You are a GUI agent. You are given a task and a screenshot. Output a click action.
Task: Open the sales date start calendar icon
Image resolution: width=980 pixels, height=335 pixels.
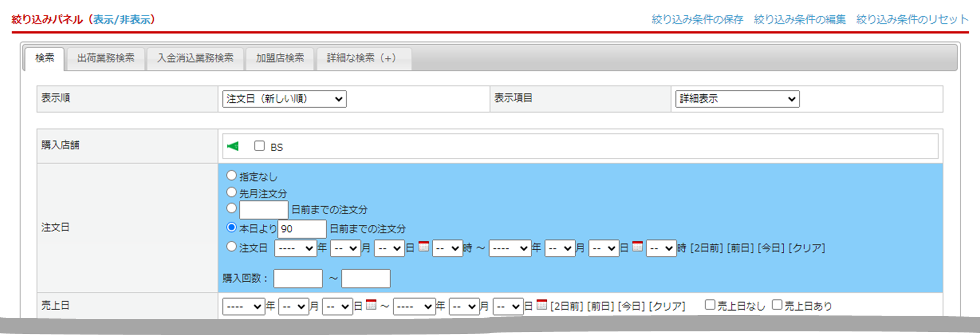[x=371, y=305]
